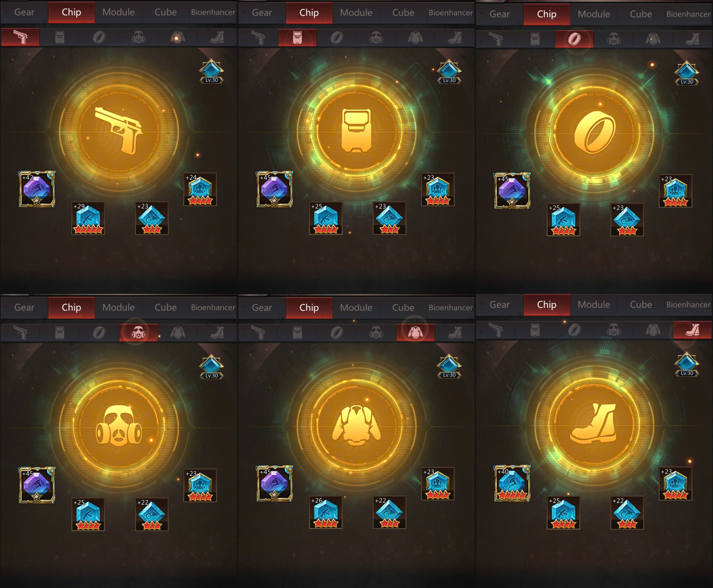This screenshot has width=713, height=588.
Task: Click the highlighted red ring slot icon
Action: click(574, 39)
